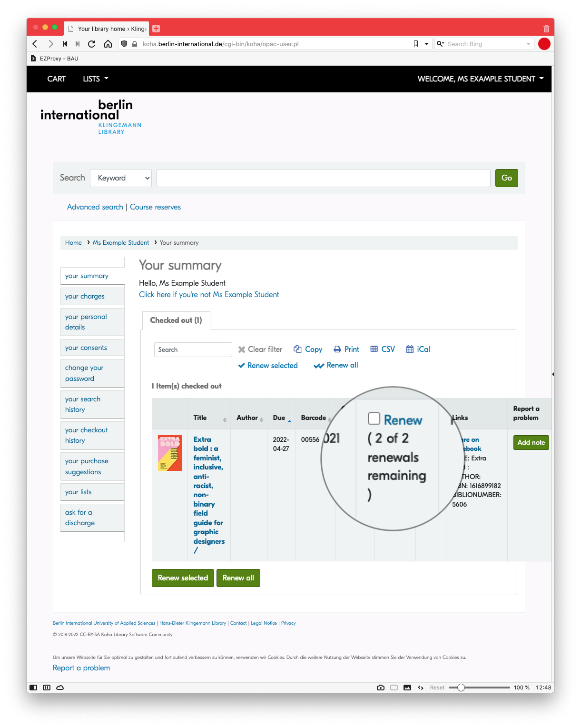Viewport: 581px width, 728px height.
Task: Open Keyword search type dropdown
Action: pyautogui.click(x=121, y=178)
